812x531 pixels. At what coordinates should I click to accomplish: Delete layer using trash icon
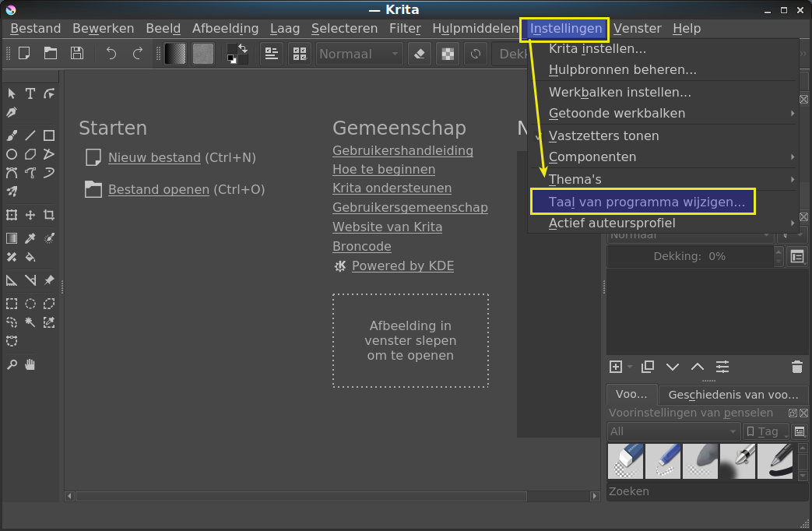coord(797,367)
